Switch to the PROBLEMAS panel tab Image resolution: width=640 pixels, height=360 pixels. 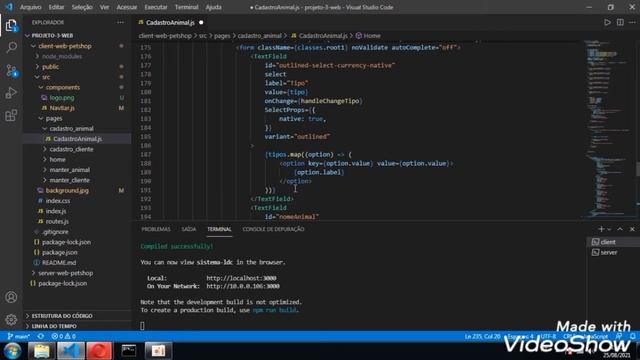coord(156,229)
